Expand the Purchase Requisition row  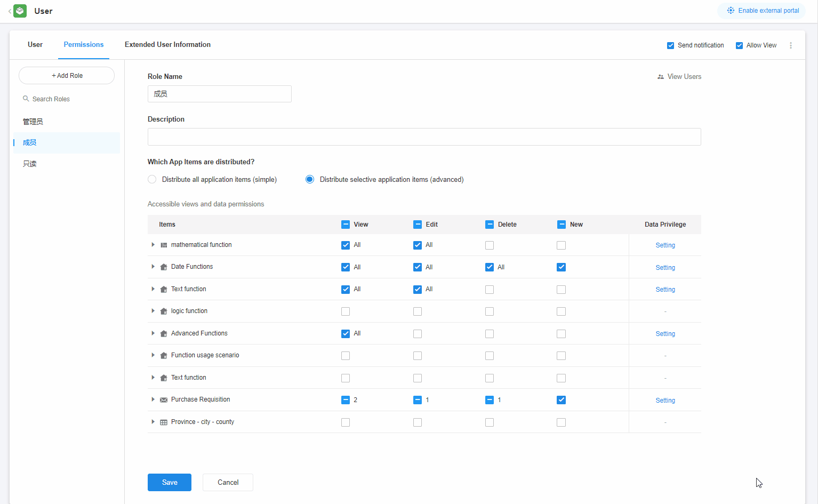coord(153,399)
